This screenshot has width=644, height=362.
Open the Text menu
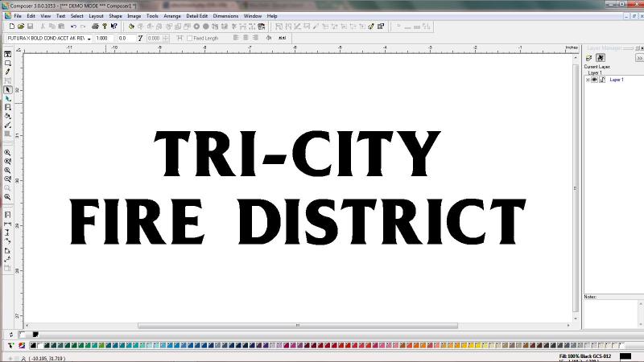61,16
